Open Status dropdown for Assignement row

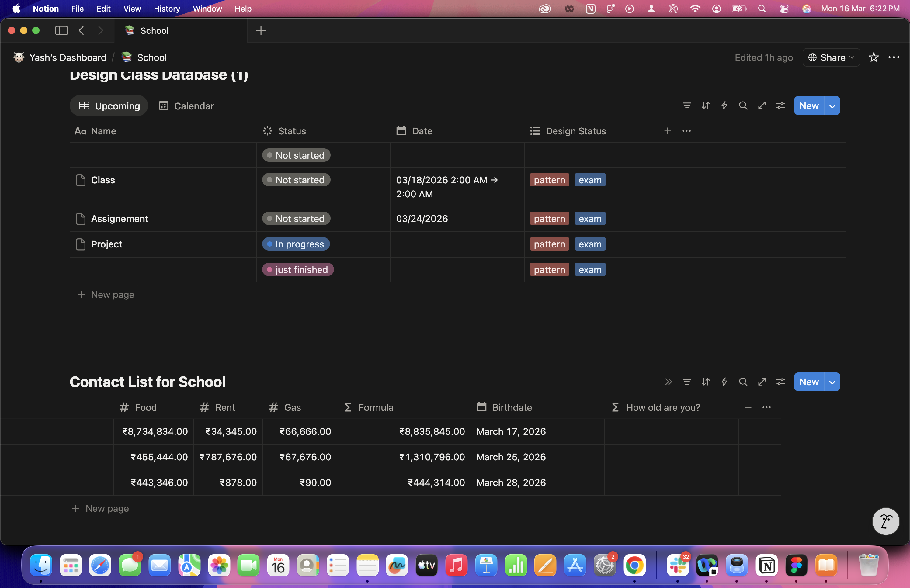point(296,218)
